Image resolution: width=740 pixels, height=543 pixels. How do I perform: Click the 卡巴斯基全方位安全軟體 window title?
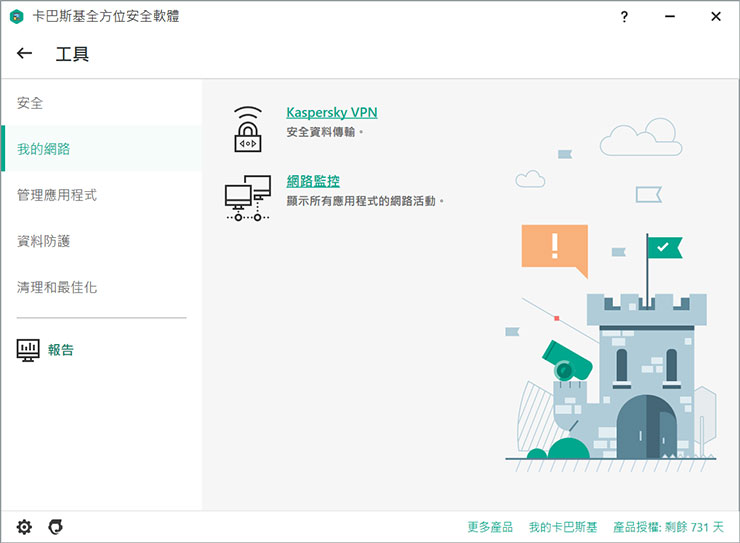tap(106, 17)
